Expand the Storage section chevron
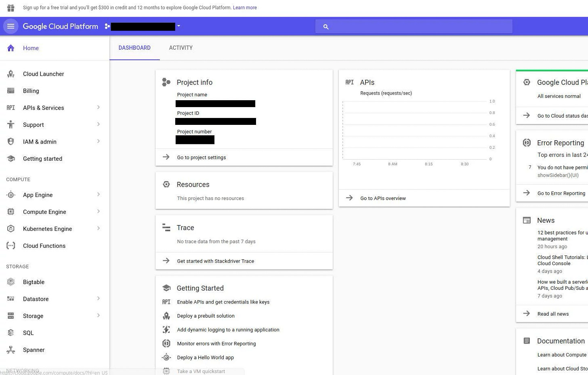Screen dimensions: 588x375 98,316
